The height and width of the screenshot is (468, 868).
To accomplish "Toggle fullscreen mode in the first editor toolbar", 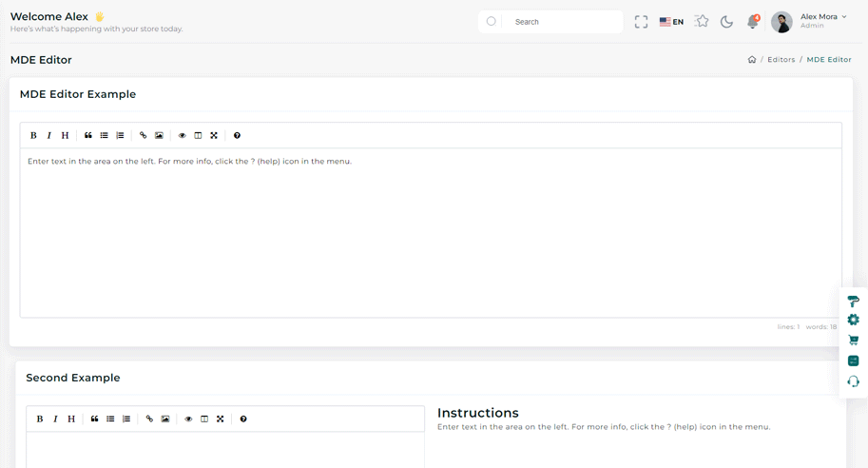I will point(214,136).
